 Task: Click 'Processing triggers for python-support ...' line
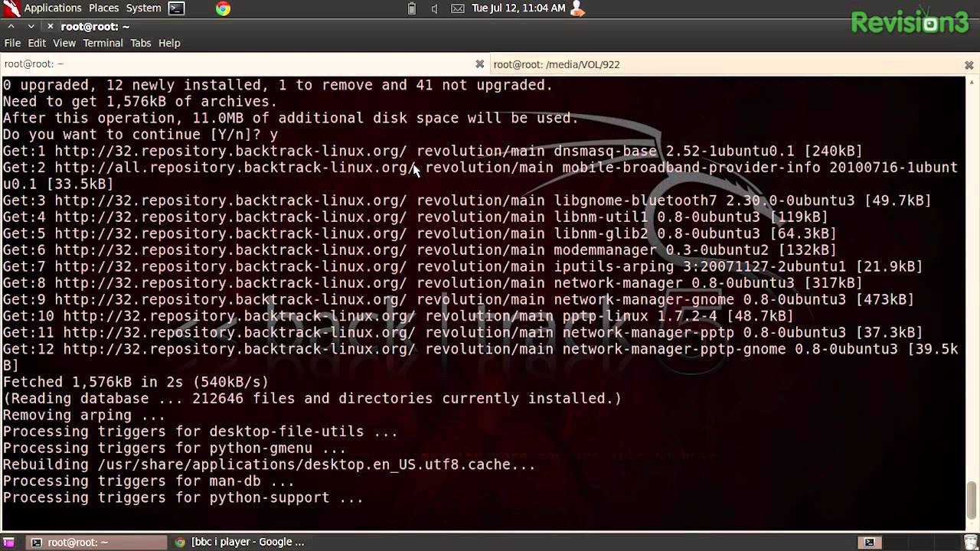pos(183,498)
